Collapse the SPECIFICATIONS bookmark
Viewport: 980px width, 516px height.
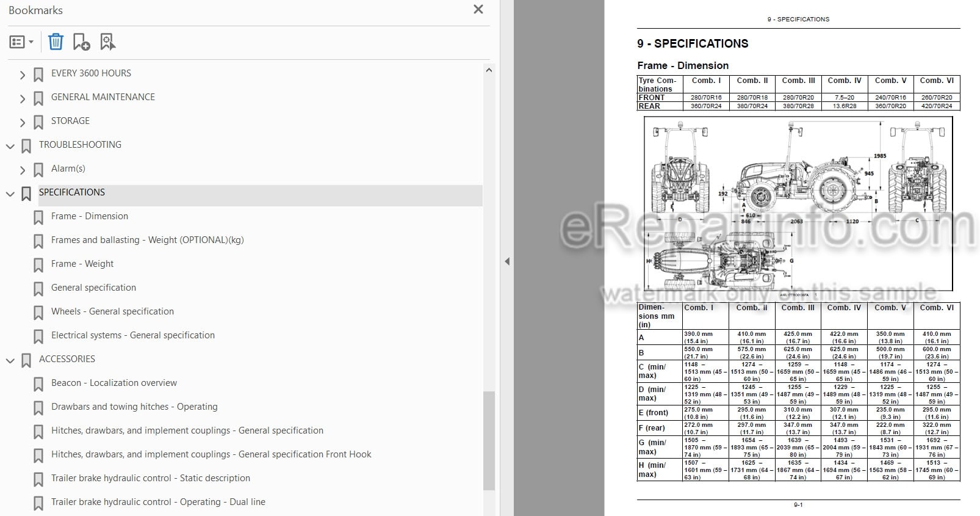10,194
